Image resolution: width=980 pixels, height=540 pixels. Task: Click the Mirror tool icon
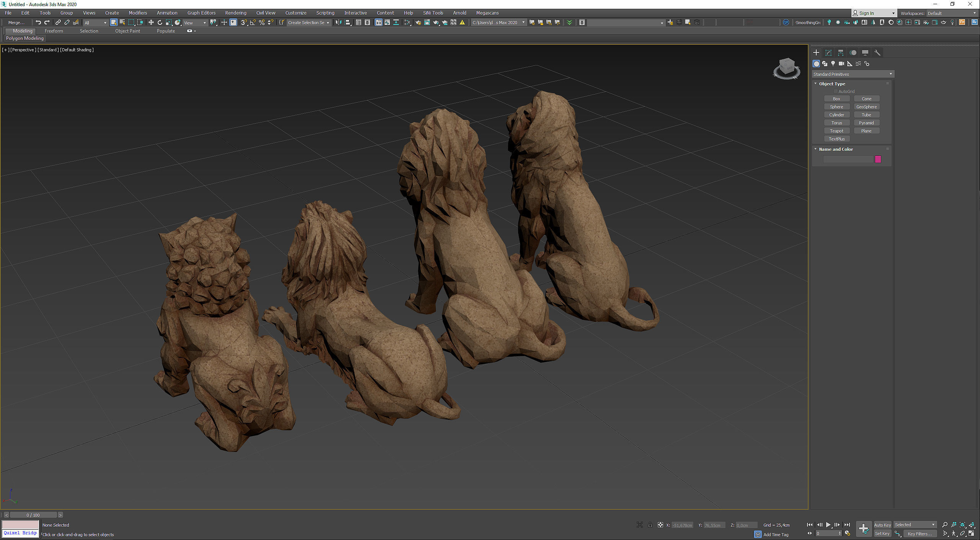(x=339, y=23)
